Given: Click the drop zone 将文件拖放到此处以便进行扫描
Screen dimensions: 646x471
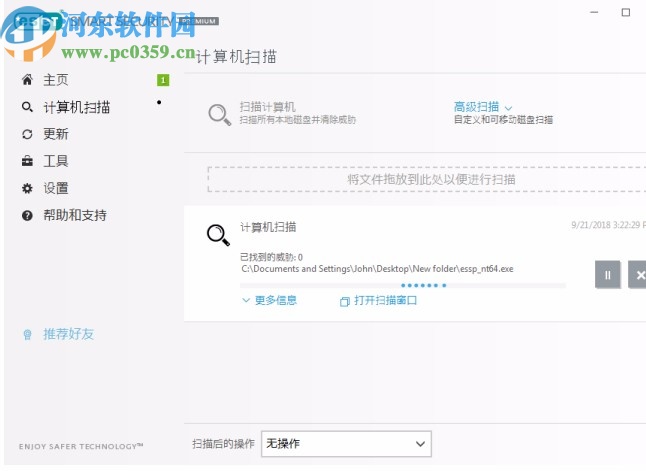Looking at the screenshot, I should 427,179.
